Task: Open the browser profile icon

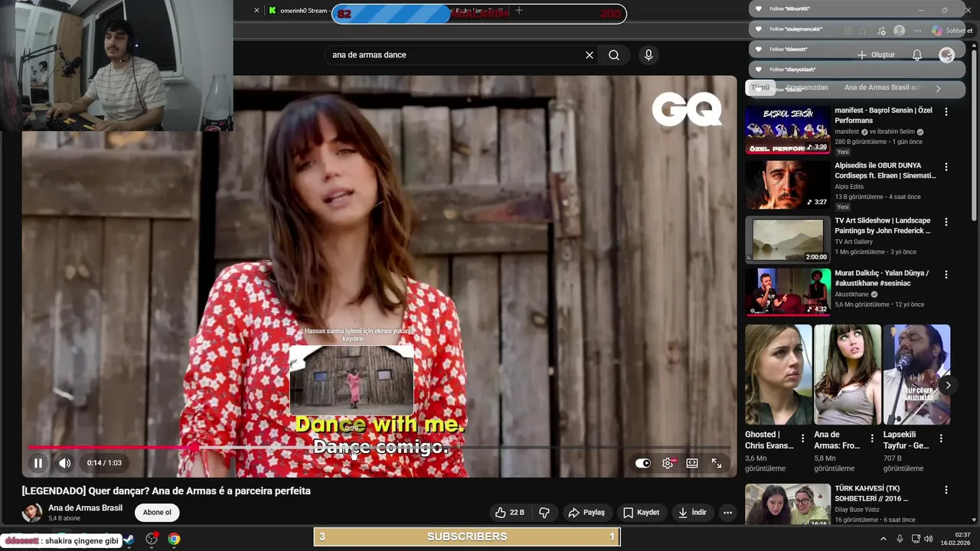Action: click(x=899, y=31)
